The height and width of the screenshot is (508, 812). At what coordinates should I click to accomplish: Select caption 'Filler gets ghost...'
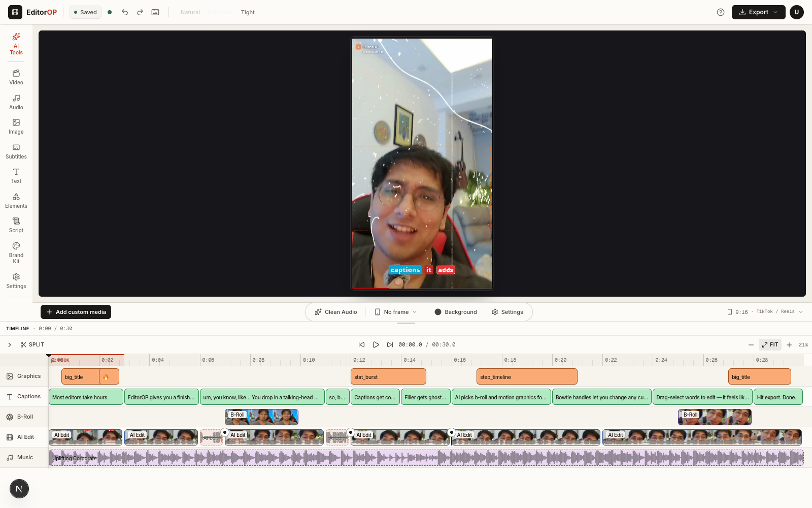coord(426,397)
